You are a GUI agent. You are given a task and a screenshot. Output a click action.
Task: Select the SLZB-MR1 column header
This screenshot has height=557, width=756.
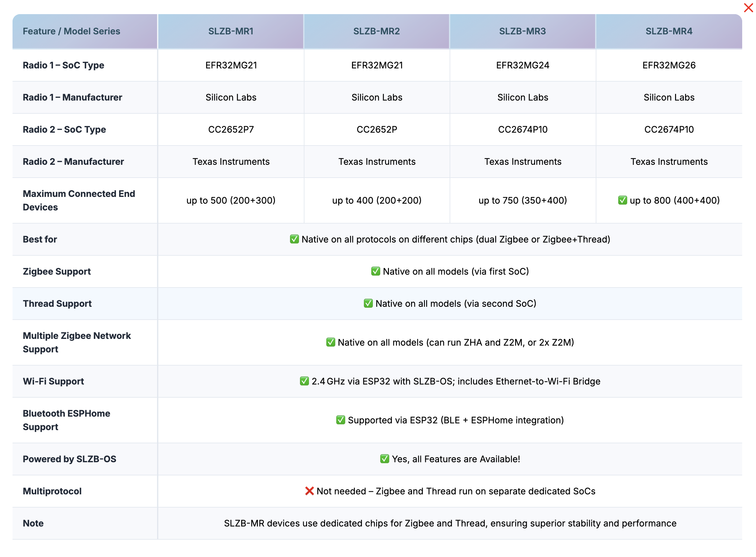pos(231,31)
